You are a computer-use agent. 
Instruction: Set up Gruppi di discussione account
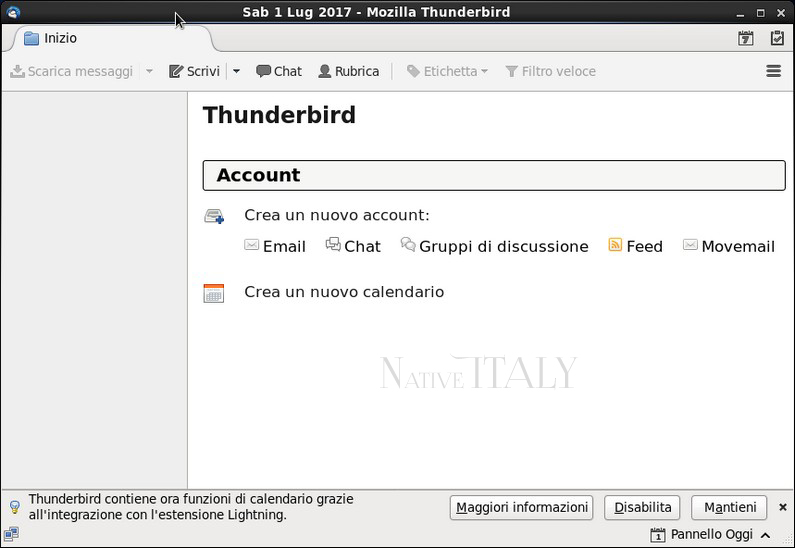(494, 246)
